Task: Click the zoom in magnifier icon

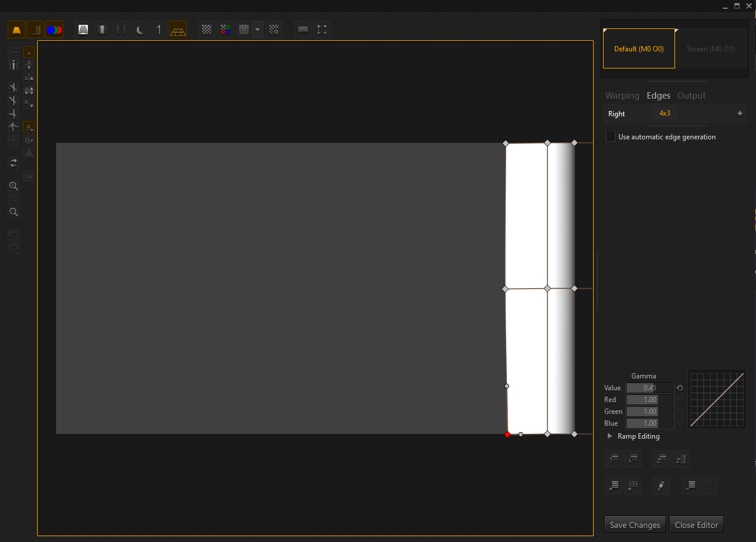Action: coord(14,186)
